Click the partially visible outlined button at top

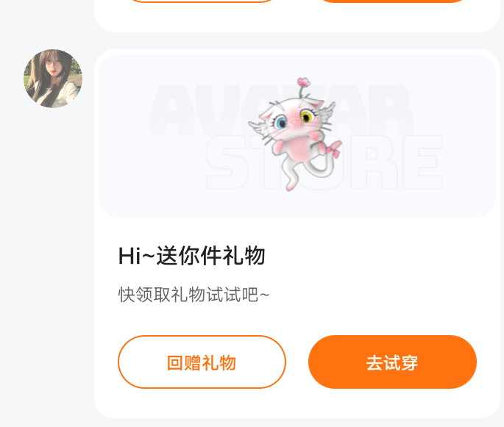coord(202,1)
